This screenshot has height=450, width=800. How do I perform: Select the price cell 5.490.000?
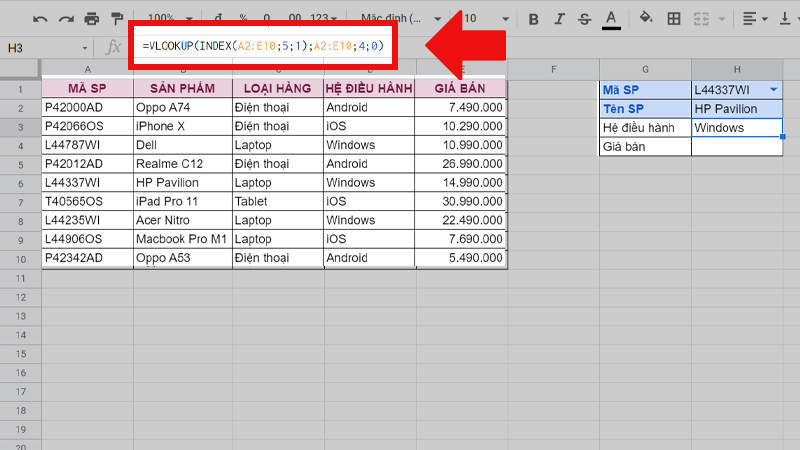pos(460,259)
